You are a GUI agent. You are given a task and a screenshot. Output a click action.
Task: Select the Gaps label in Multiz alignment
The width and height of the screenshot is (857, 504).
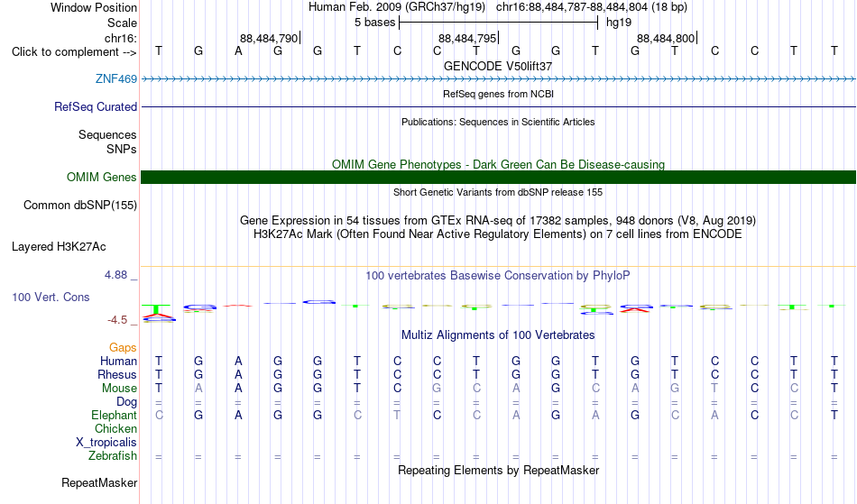coord(123,348)
